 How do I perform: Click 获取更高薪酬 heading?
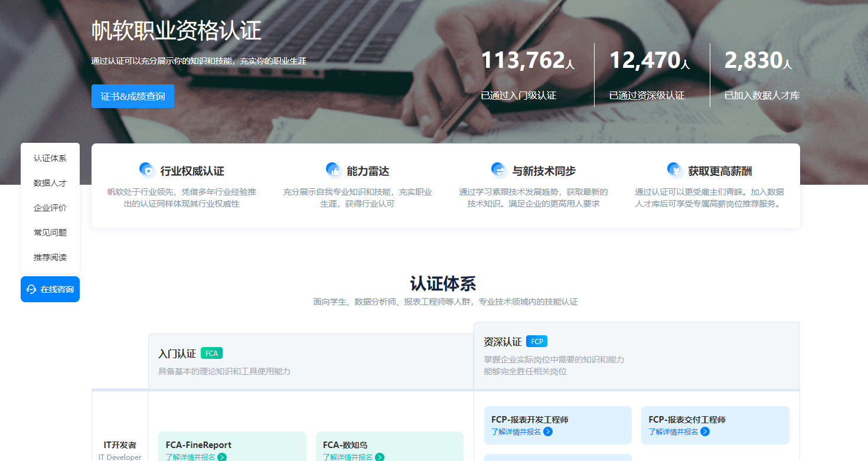720,171
